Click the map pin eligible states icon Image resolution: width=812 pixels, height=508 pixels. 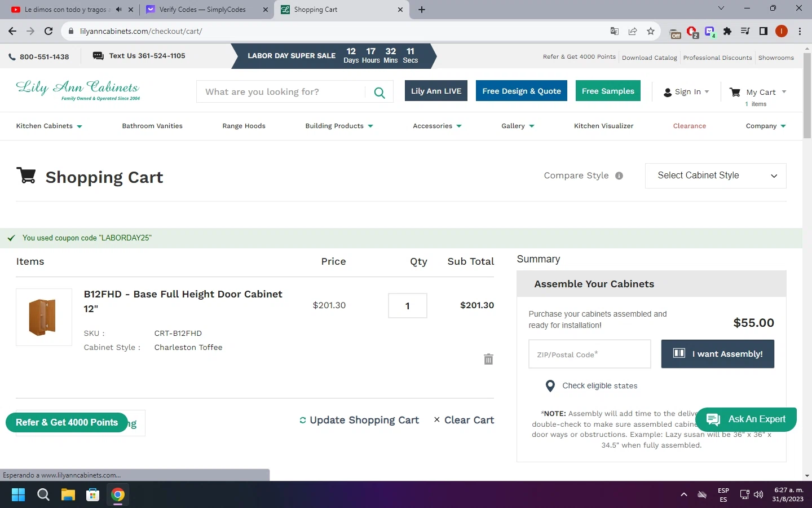pos(550,386)
